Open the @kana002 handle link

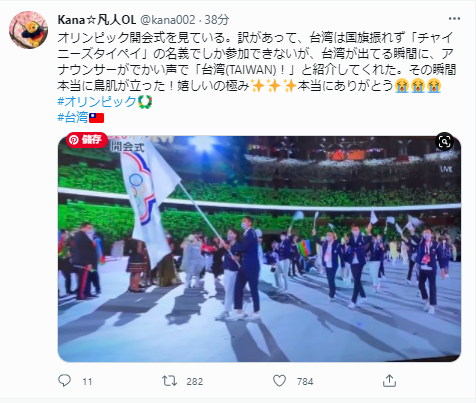point(167,20)
